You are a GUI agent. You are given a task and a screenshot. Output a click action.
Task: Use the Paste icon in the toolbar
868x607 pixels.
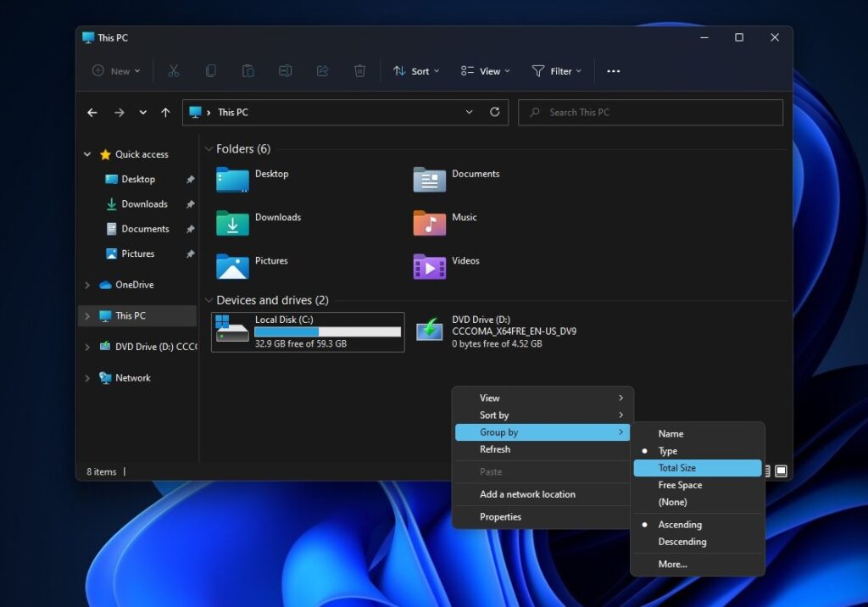click(x=248, y=71)
